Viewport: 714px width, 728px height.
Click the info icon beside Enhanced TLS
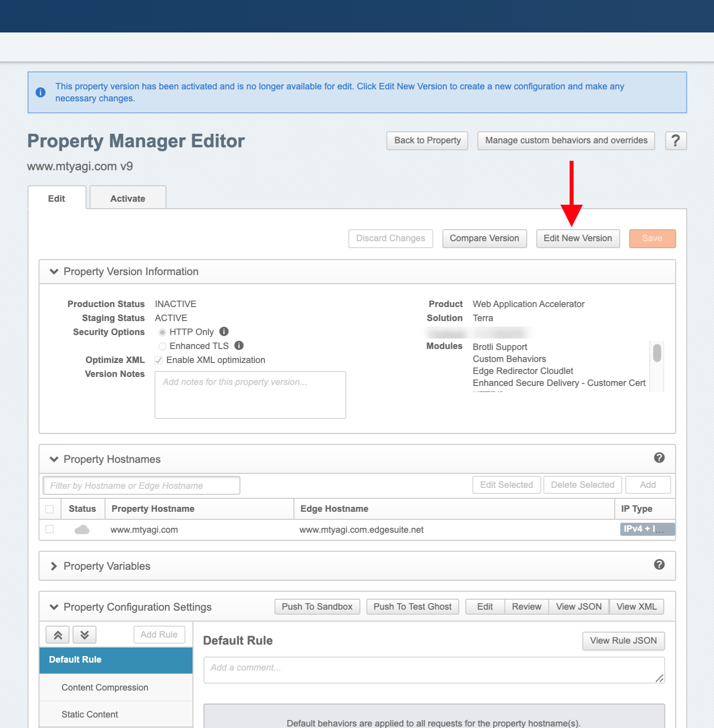(238, 346)
